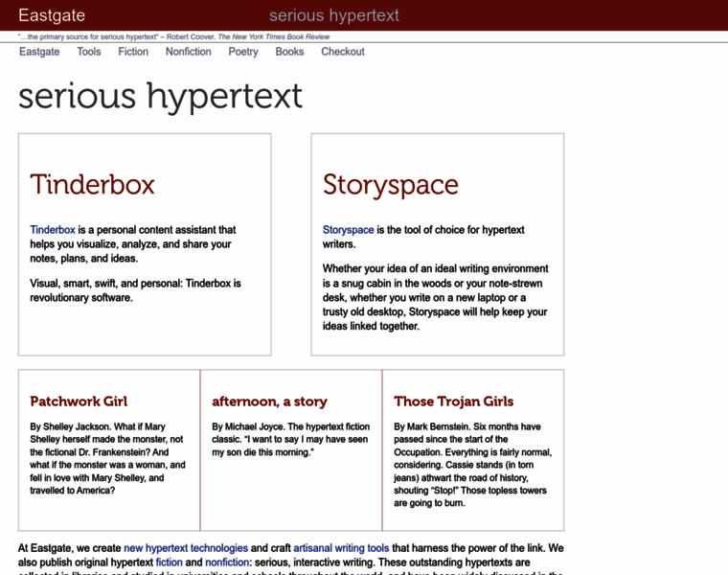
Task: Click the Robert Coover quote tagline
Action: 173,36
